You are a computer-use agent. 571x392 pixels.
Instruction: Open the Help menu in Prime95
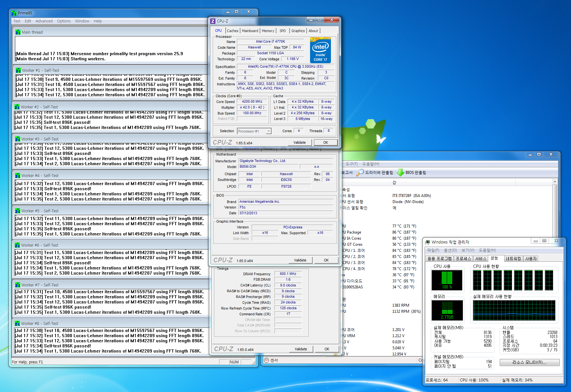click(x=98, y=21)
